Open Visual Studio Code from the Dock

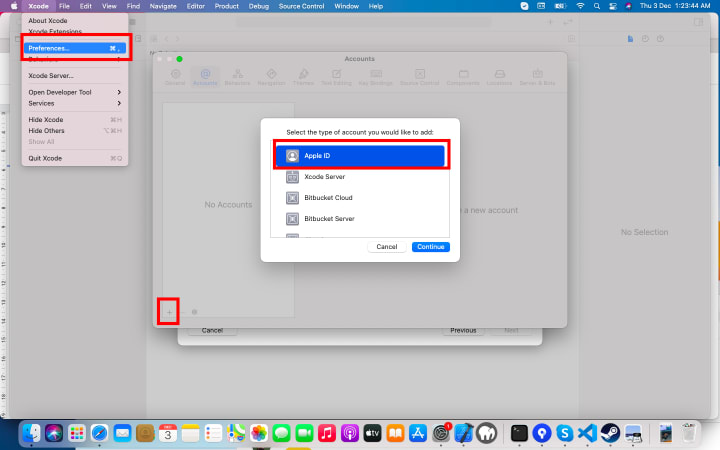click(x=587, y=433)
